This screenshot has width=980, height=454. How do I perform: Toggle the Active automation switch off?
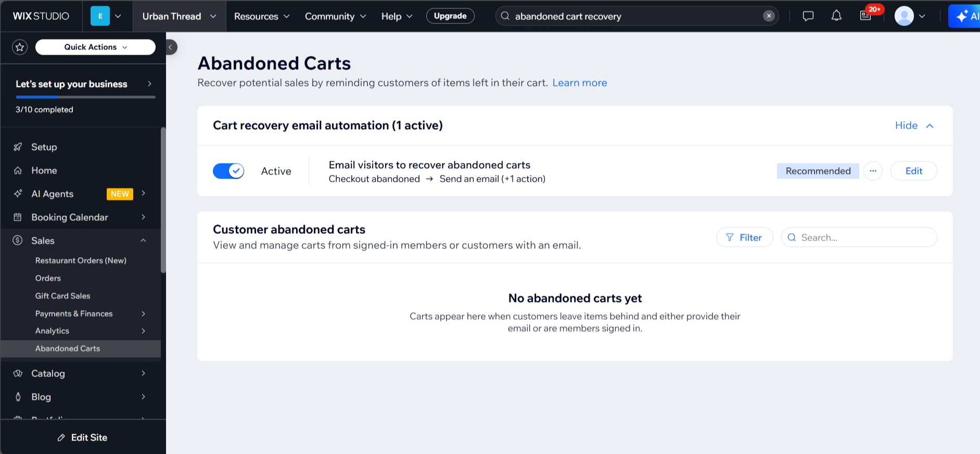[228, 171]
